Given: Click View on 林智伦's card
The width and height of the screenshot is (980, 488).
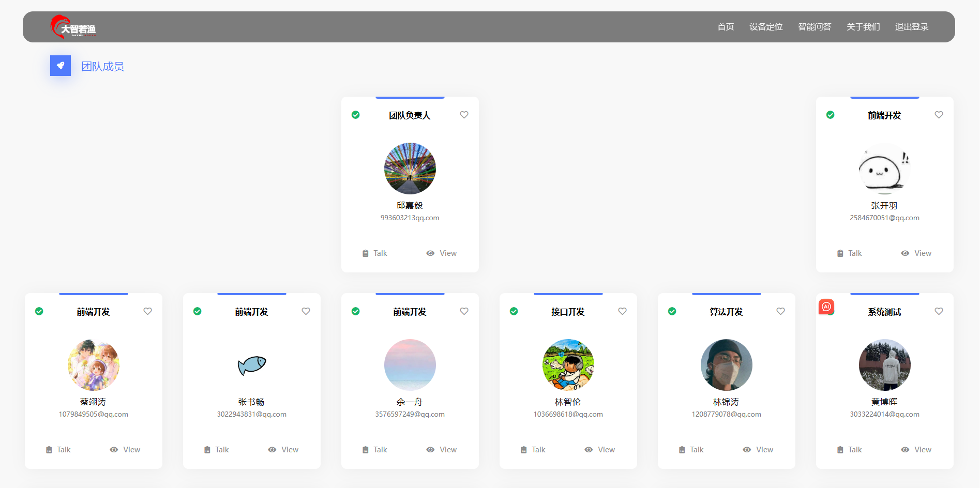Looking at the screenshot, I should point(600,450).
